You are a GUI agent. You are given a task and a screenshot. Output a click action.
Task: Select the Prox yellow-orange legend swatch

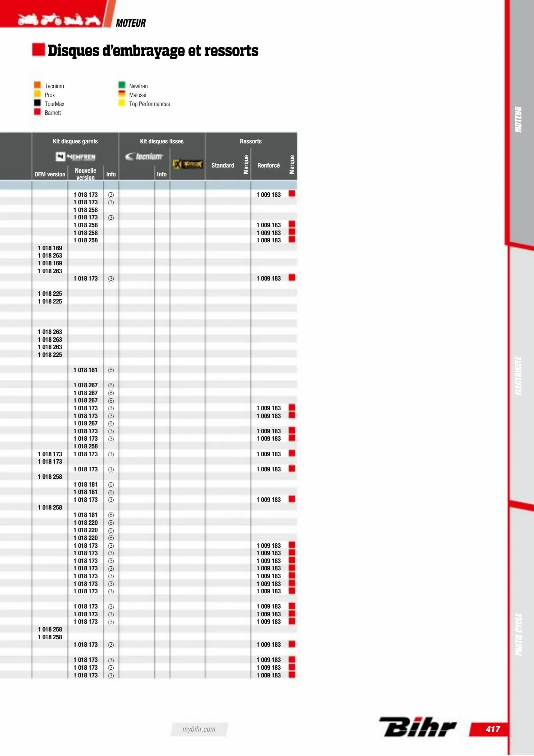(37, 94)
